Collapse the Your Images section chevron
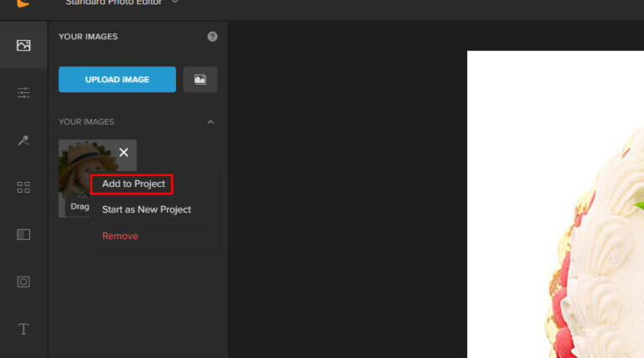 [x=210, y=122]
